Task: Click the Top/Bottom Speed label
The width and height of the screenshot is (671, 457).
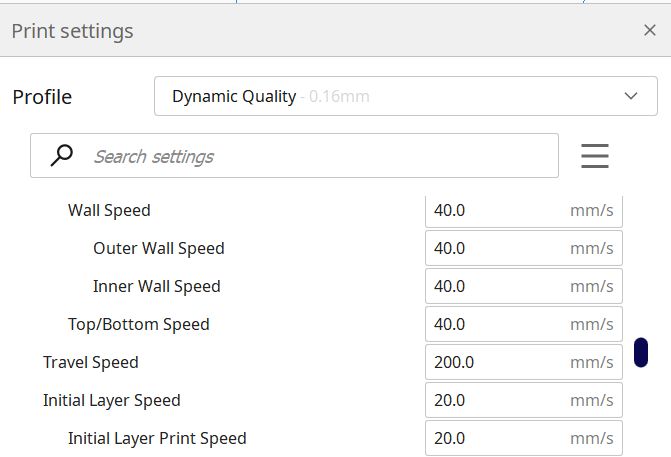Action: click(139, 325)
